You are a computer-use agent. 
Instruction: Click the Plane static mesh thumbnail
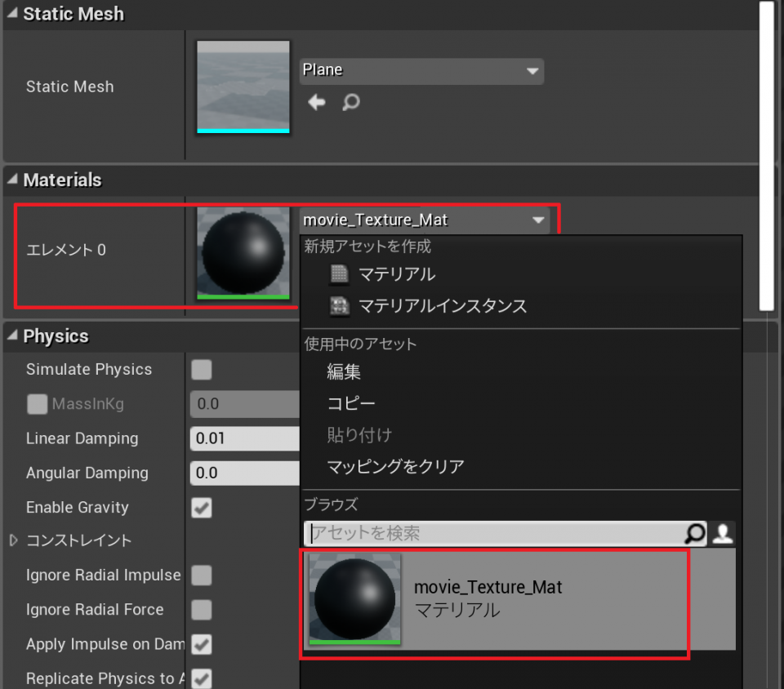tap(243, 87)
